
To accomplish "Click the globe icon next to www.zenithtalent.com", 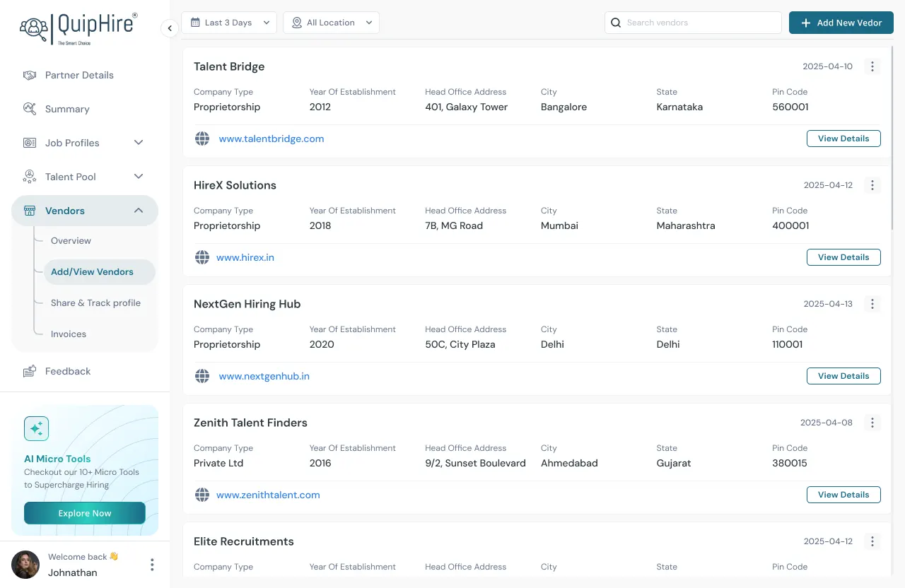I will [x=202, y=495].
